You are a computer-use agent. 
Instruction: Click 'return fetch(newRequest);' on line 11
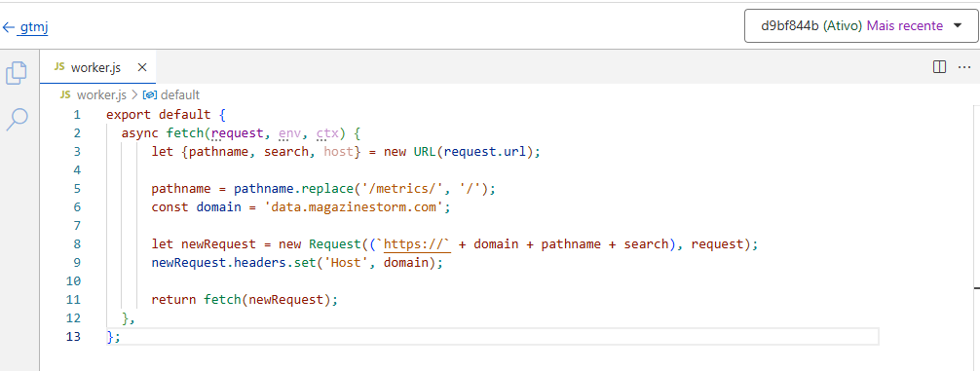(x=245, y=300)
